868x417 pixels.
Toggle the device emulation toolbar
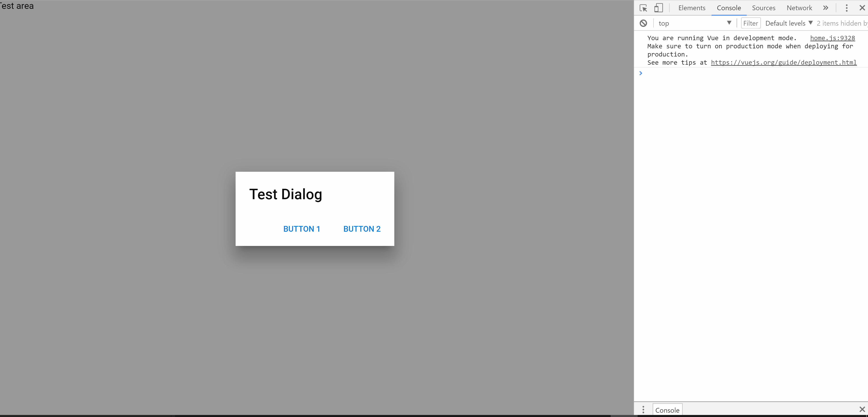point(659,7)
